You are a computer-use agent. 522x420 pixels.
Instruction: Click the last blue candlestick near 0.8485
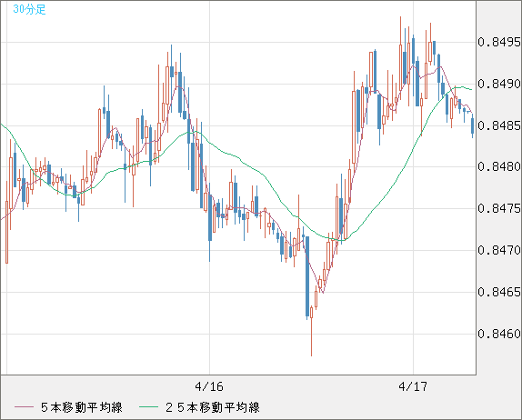[472, 125]
